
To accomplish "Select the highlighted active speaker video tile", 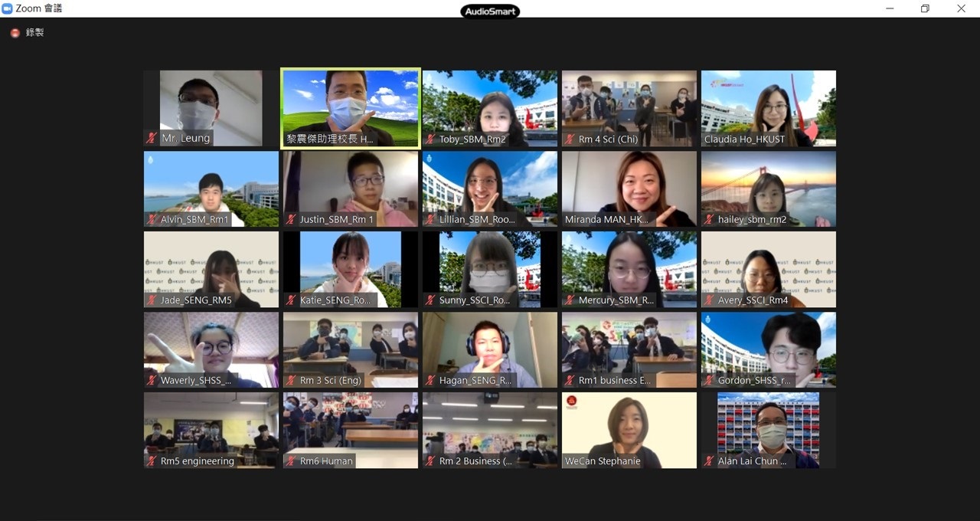I will (351, 107).
